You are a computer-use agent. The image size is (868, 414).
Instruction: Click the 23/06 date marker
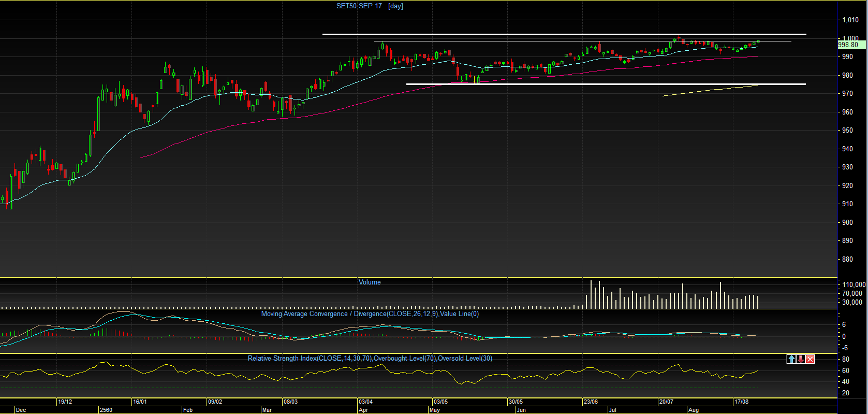[x=591, y=402]
